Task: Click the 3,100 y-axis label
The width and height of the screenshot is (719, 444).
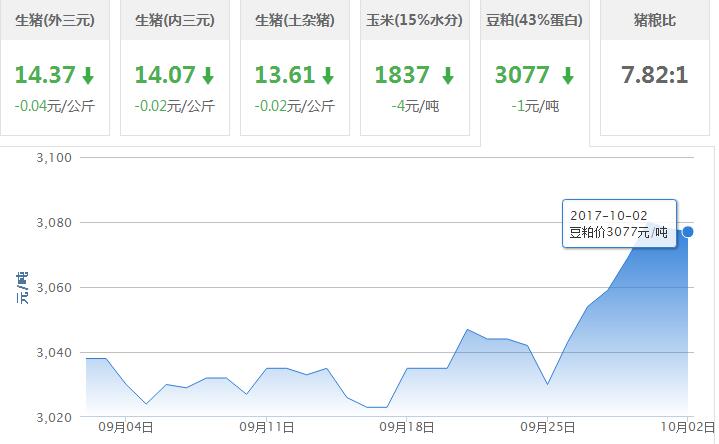Action: [x=54, y=158]
